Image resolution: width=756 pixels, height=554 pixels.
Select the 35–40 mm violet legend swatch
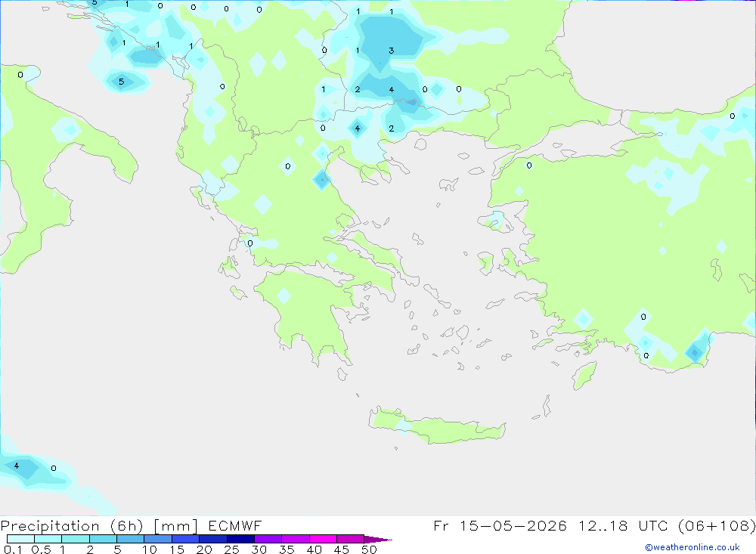pyautogui.click(x=296, y=539)
